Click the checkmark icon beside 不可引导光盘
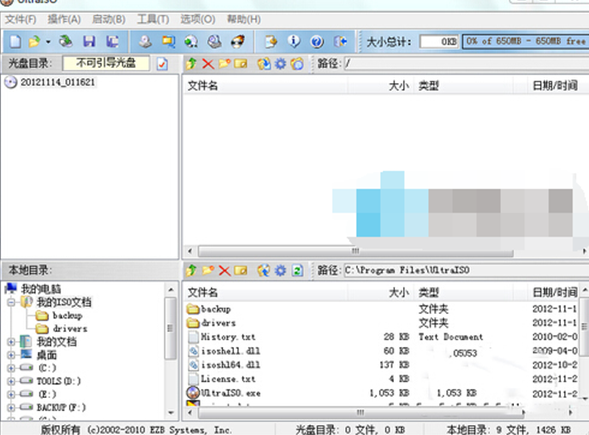The height and width of the screenshot is (435, 589). tap(162, 64)
